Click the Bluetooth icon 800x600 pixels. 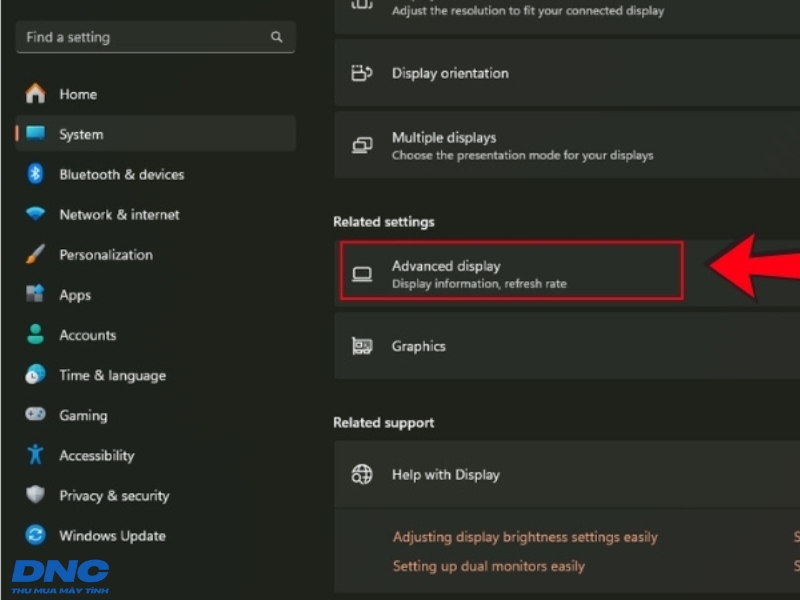pyautogui.click(x=35, y=174)
